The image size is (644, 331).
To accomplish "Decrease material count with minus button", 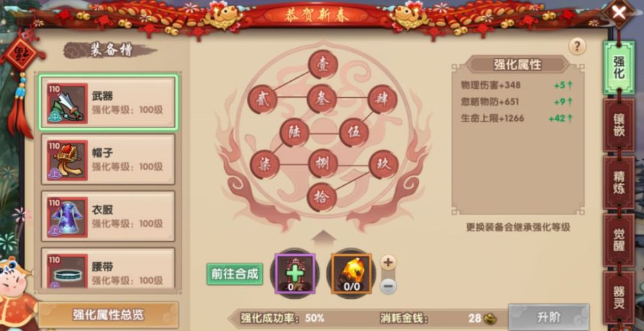I will click(388, 286).
